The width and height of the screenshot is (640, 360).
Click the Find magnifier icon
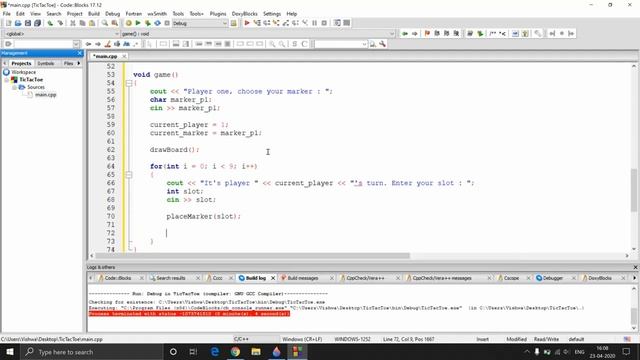coord(105,23)
